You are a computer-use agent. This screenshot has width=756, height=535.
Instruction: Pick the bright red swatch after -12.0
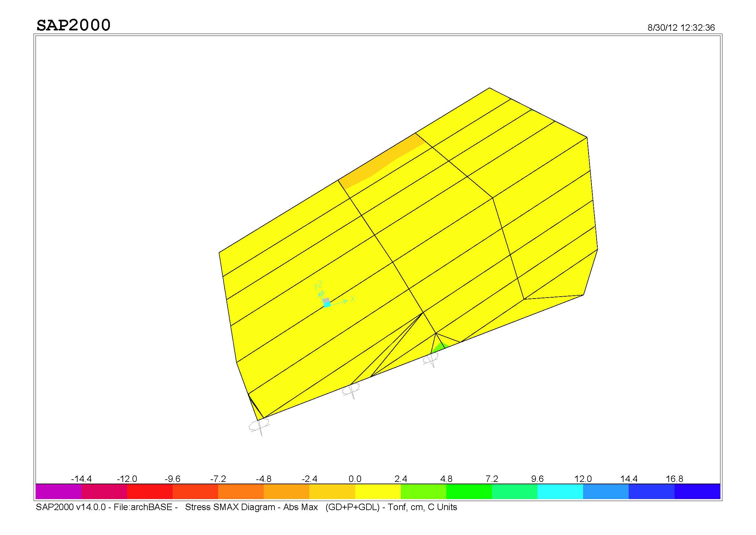point(150,492)
